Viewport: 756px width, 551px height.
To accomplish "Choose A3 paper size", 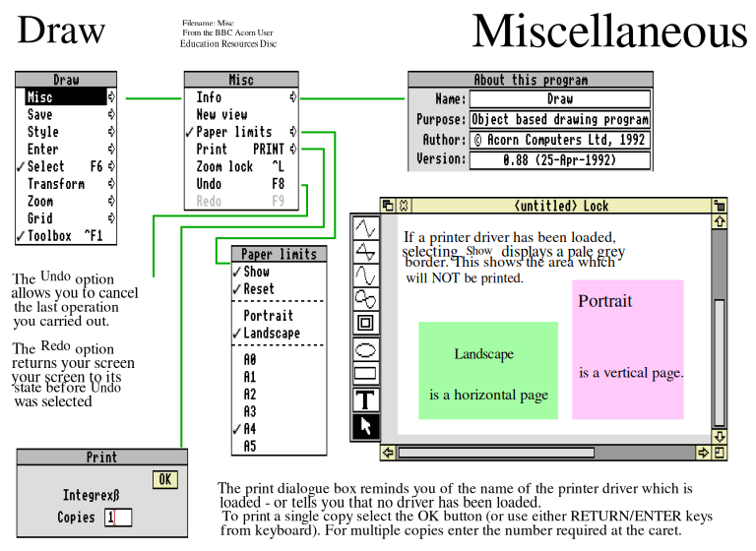I will (x=280, y=411).
